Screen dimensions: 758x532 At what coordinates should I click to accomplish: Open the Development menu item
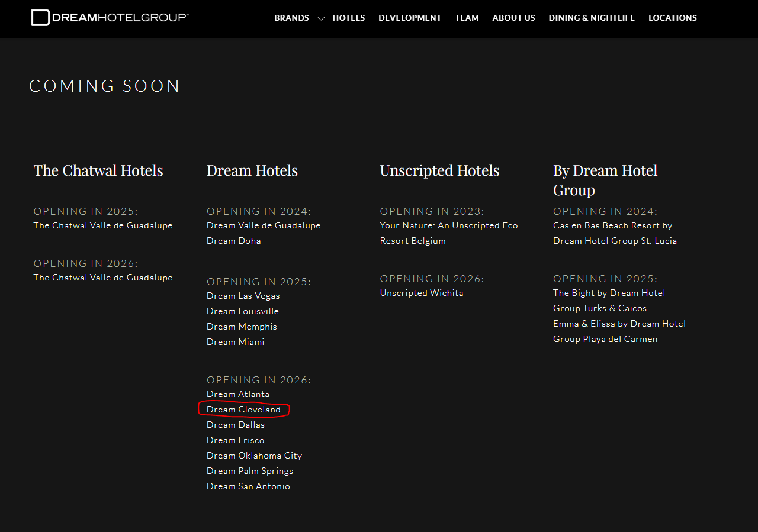pyautogui.click(x=410, y=18)
